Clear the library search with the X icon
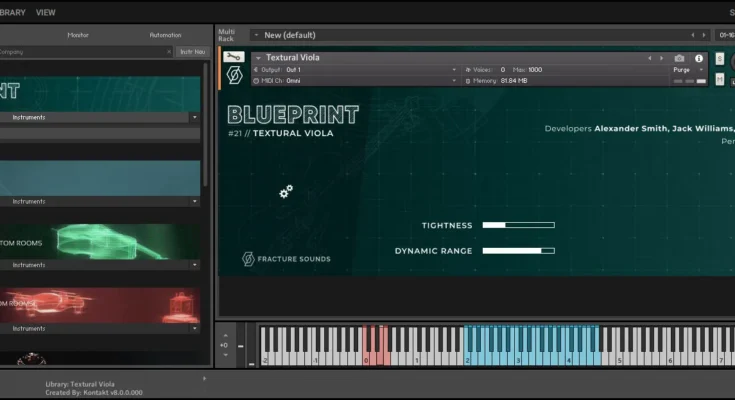Image resolution: width=735 pixels, height=400 pixels. pos(169,52)
